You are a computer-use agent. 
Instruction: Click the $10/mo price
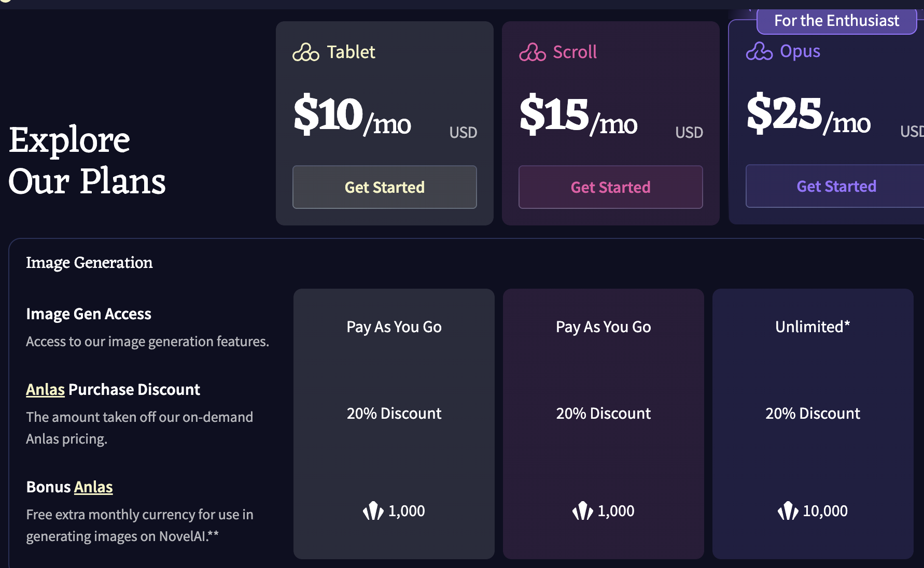pyautogui.click(x=352, y=115)
